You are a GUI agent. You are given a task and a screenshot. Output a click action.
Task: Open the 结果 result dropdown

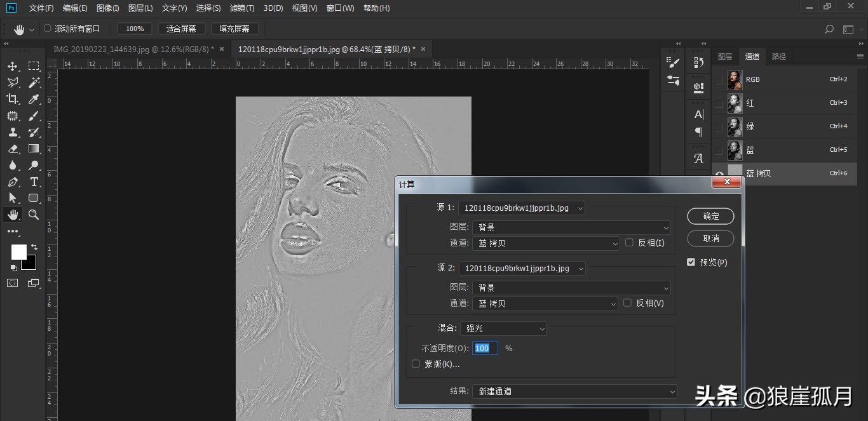coord(575,391)
